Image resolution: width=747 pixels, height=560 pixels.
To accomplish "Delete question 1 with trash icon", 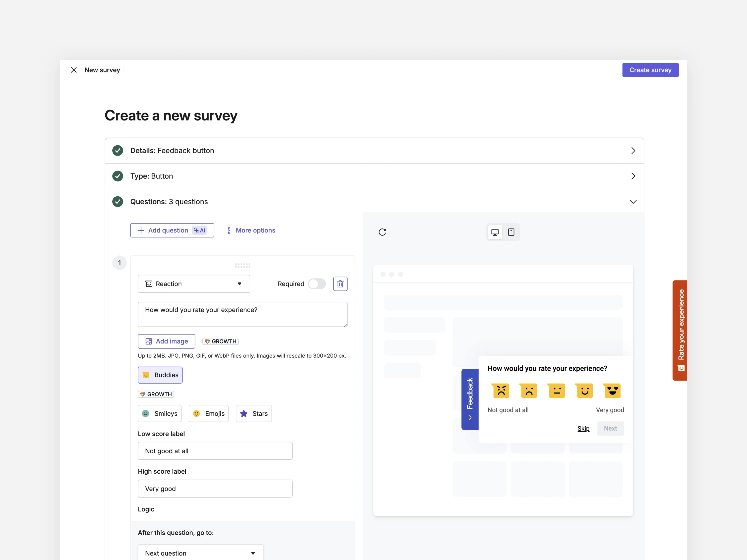I will tap(340, 284).
